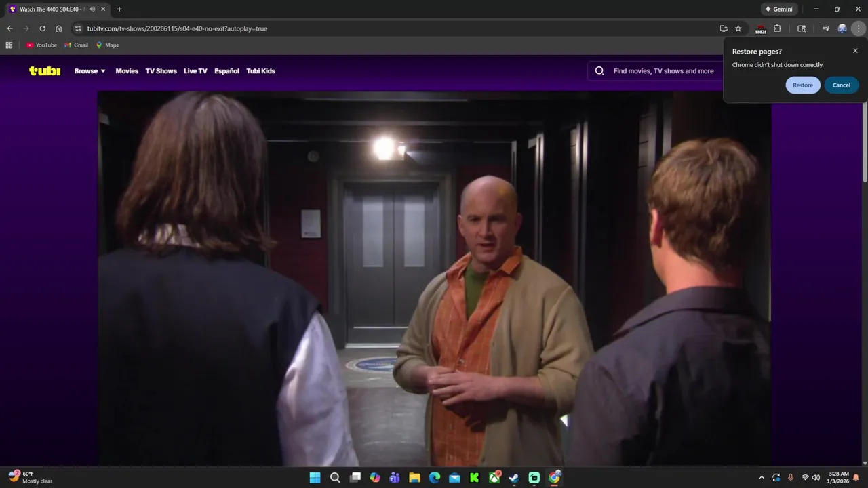Open Steam from the taskbar
Viewport: 868px width, 488px height.
point(514,477)
